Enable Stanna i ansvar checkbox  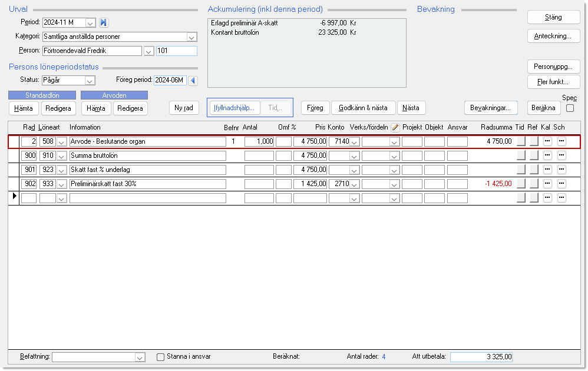160,357
